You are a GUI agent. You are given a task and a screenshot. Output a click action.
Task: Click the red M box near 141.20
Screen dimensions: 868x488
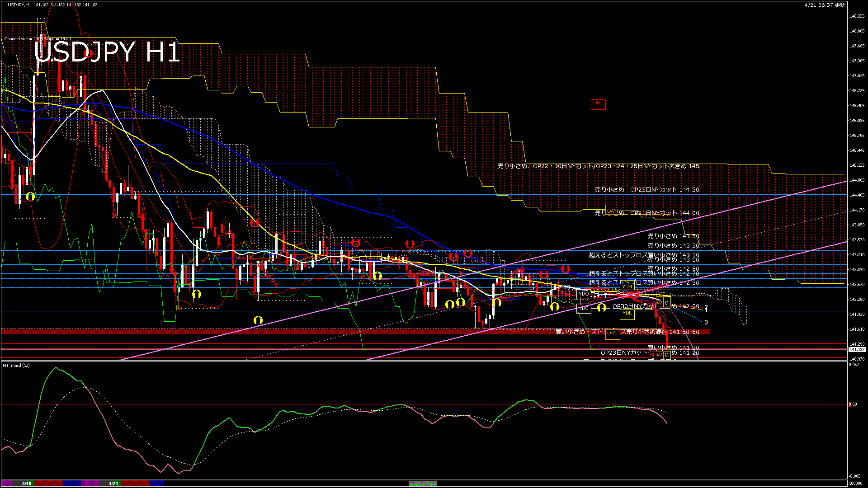pyautogui.click(x=652, y=355)
